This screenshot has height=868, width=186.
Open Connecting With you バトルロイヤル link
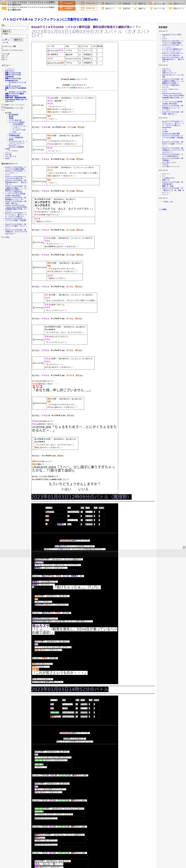tap(16, 100)
